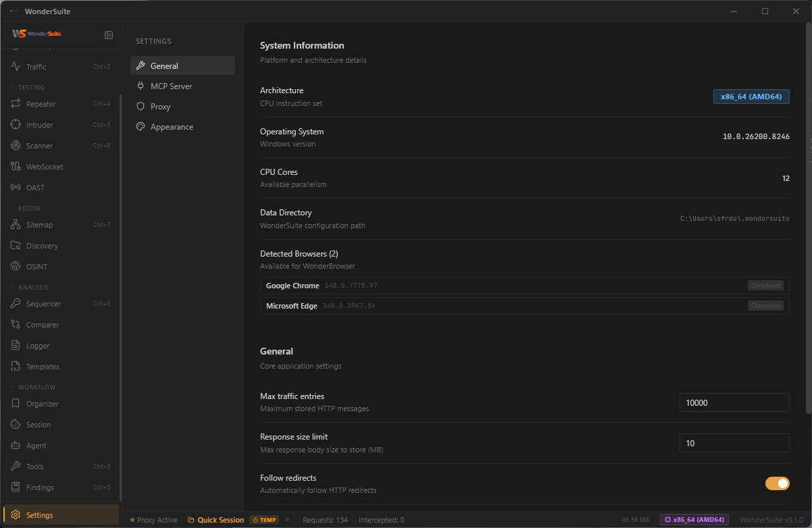Click the sidebar vertical scrollbar
The width and height of the screenshot is (812, 528).
(121, 297)
